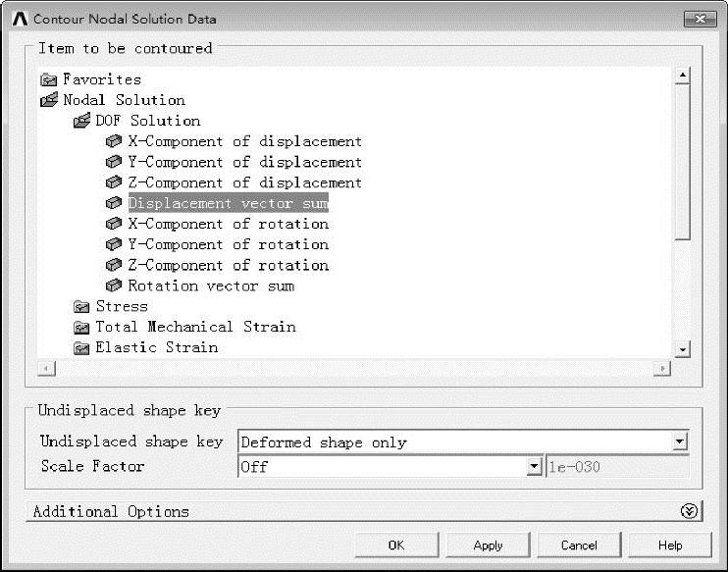Expand the Stress folder icon

point(81,307)
